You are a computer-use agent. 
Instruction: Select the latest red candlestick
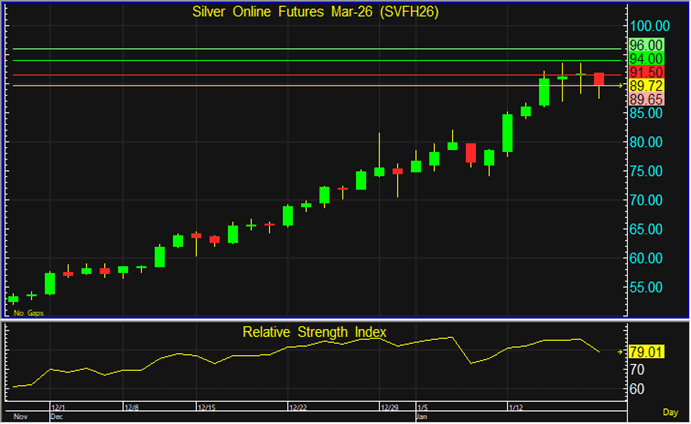(598, 79)
